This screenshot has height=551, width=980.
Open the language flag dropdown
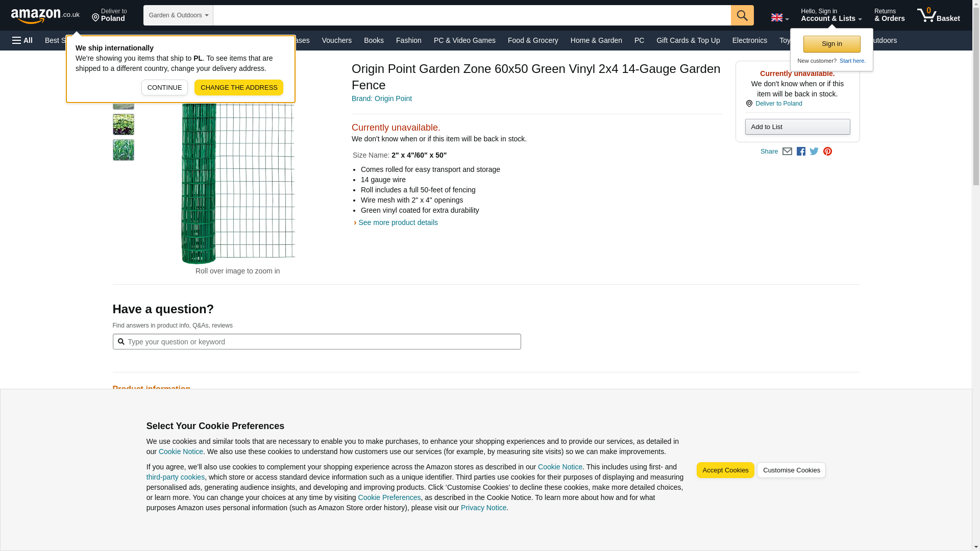click(x=779, y=18)
